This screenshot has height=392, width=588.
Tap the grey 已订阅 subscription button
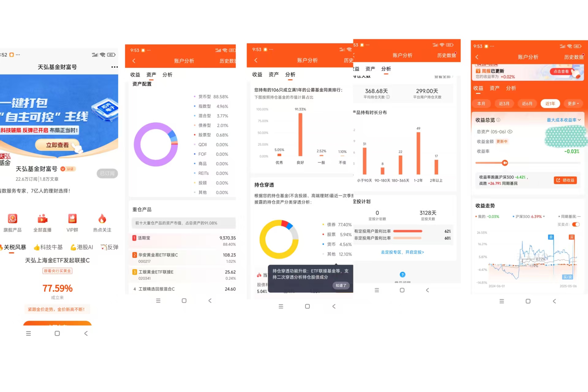(107, 173)
